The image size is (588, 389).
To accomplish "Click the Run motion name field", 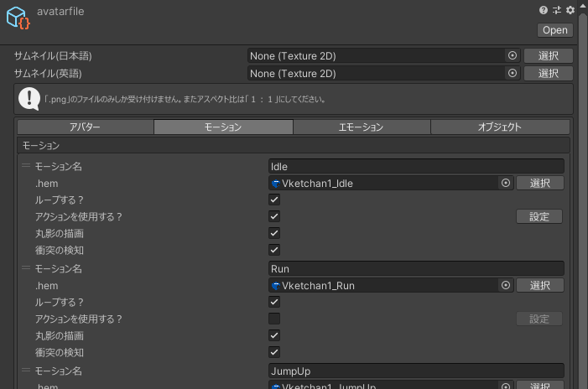I will 416,268.
